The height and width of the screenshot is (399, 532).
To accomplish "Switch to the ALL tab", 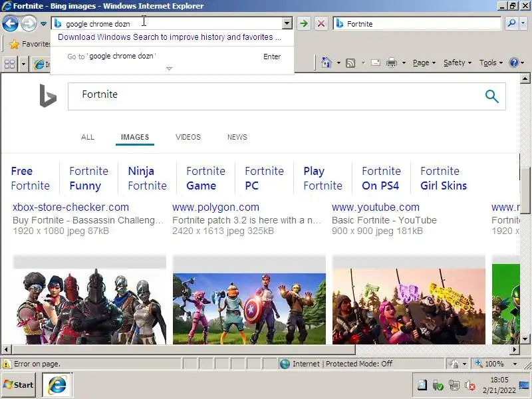I will pyautogui.click(x=88, y=137).
